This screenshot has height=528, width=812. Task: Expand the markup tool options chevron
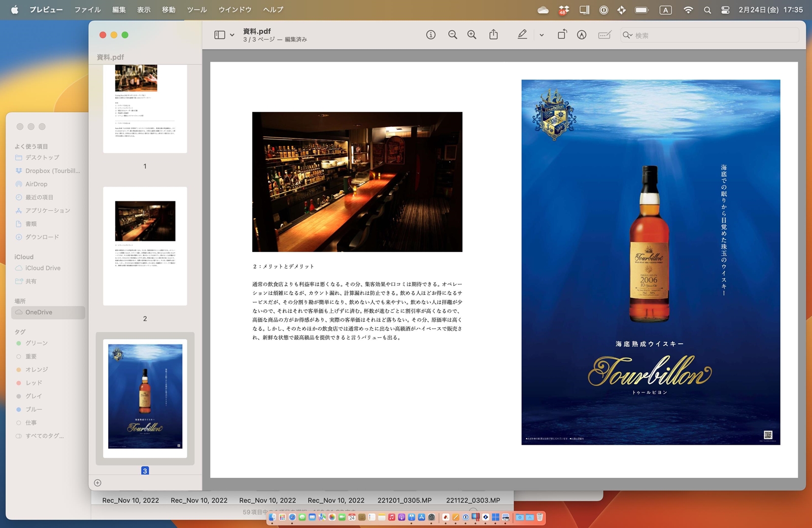(541, 34)
